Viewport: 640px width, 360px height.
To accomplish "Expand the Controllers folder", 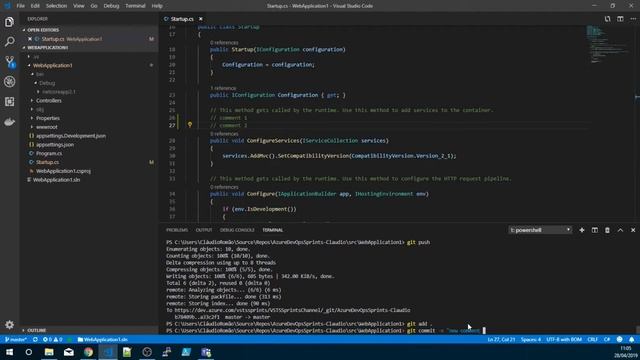I will pos(49,100).
